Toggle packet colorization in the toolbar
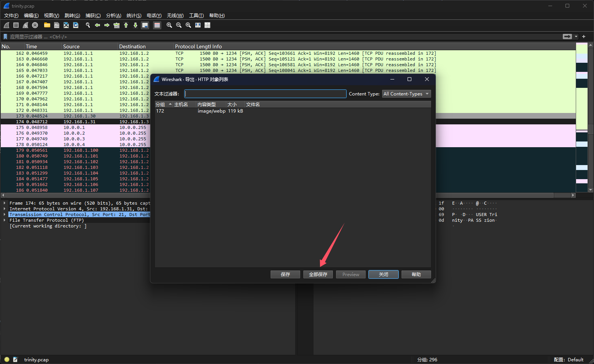Image resolution: width=594 pixels, height=364 pixels. (x=157, y=25)
